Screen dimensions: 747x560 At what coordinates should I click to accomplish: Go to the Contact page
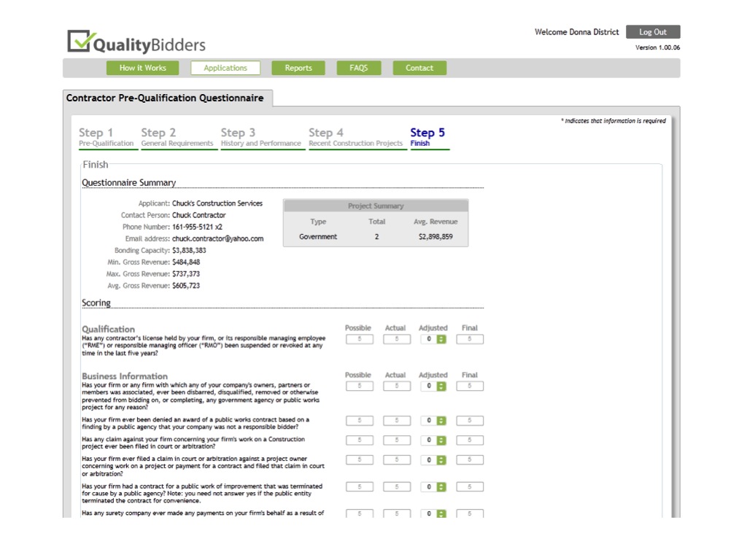click(419, 67)
